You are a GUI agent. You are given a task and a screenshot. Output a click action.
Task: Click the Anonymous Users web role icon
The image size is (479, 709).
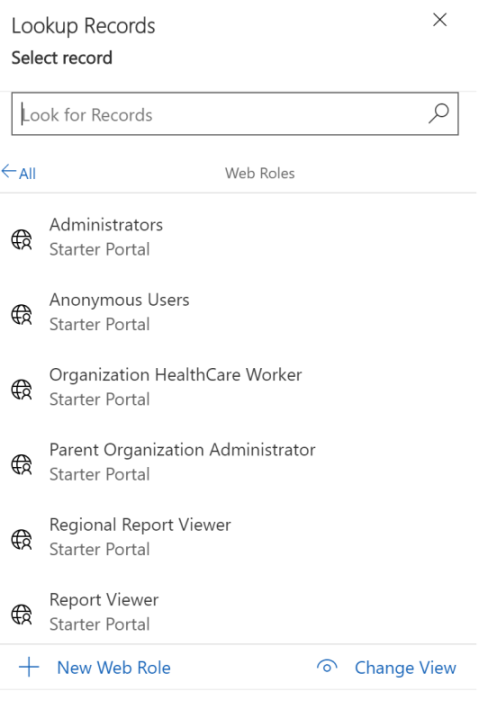pos(22,314)
